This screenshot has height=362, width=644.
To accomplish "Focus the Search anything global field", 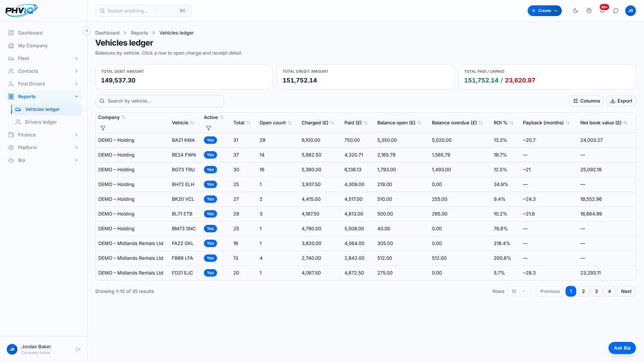I will [x=144, y=11].
